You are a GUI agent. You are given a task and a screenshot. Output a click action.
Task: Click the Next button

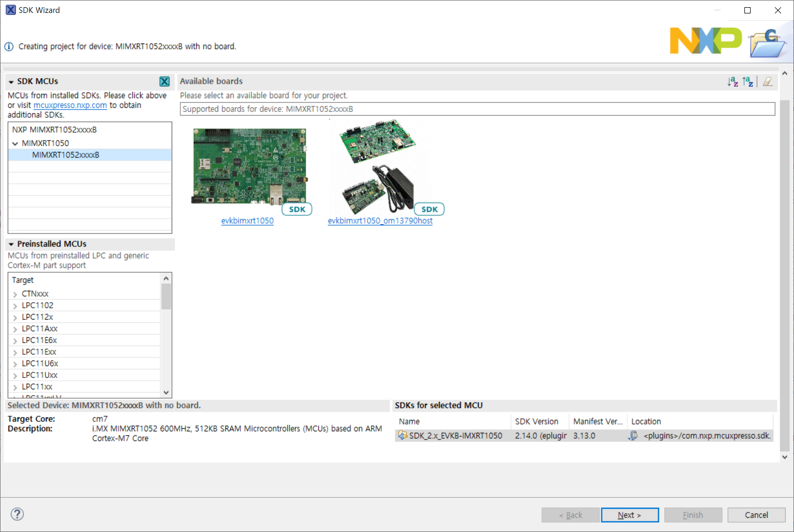[630, 514]
